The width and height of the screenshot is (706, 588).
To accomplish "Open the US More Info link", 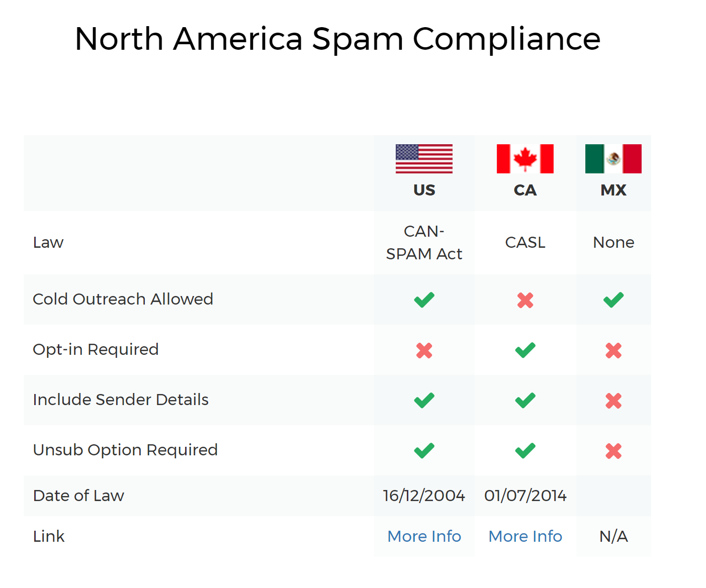I will point(424,536).
